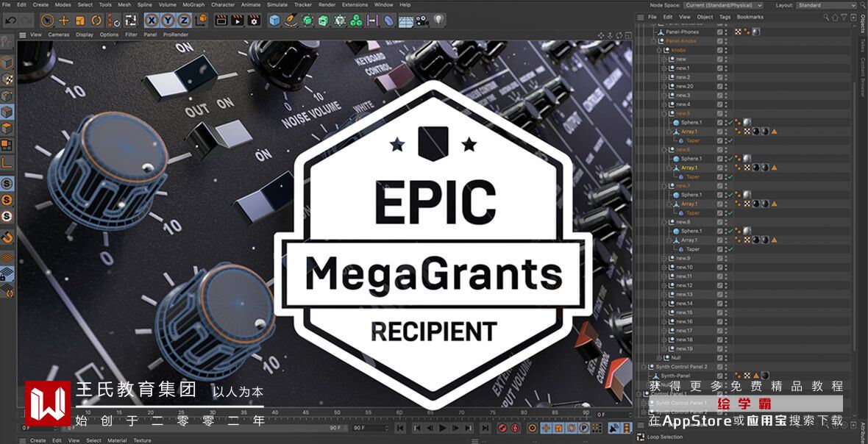Image resolution: width=868 pixels, height=444 pixels.
Task: Toggle layer checkbox for Null row
Action: 719,358
